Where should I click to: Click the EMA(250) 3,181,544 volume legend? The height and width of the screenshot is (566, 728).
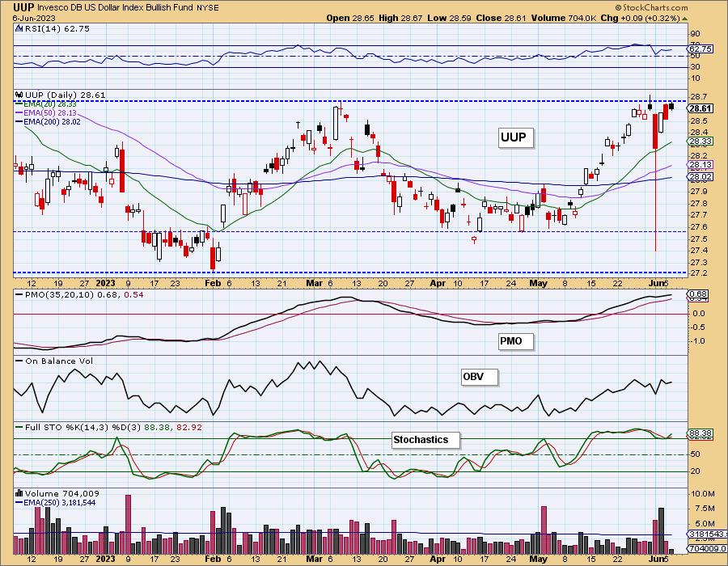point(56,502)
